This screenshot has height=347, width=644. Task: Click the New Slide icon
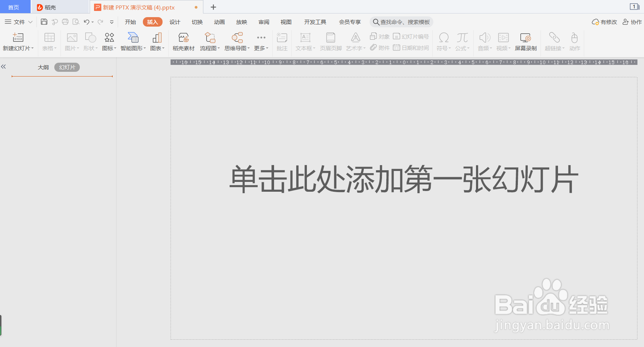coord(18,37)
